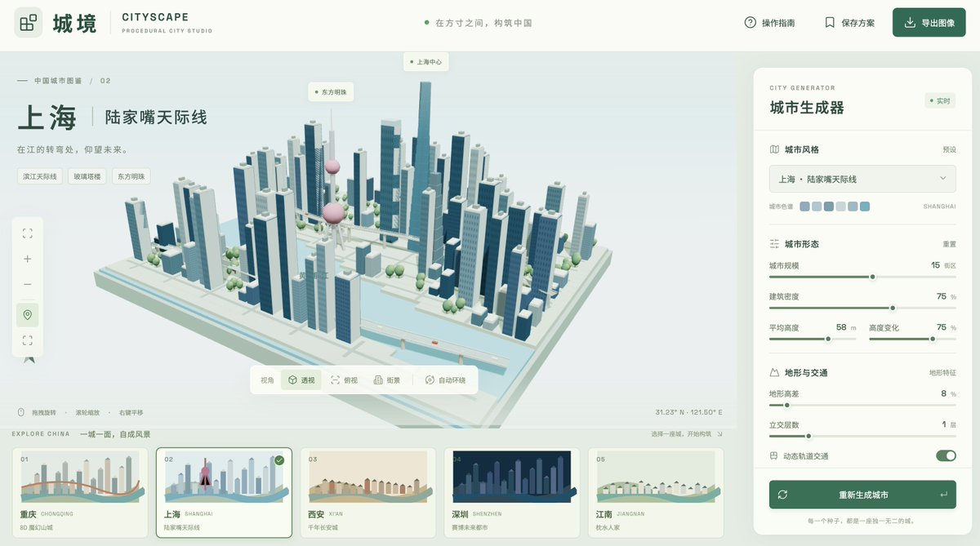Zoom out with the minus icon
The width and height of the screenshot is (980, 546).
(x=28, y=284)
